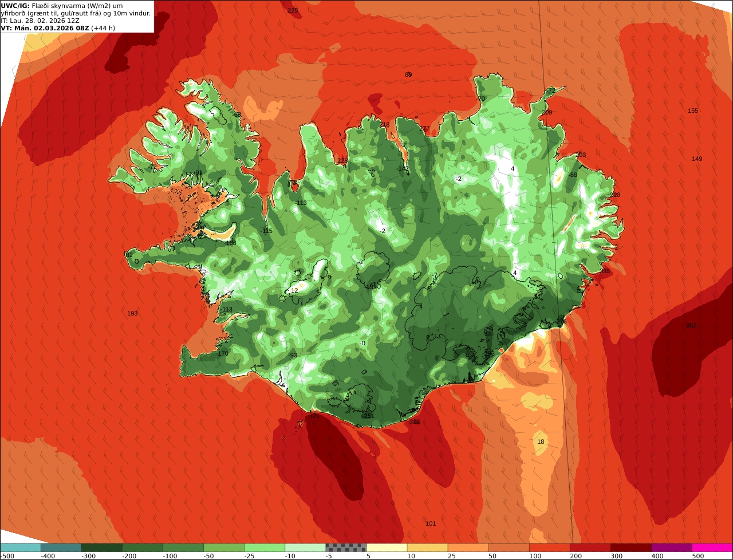
Task: Click the checkered legend swatch between -5 and 5
Action: tap(346, 547)
